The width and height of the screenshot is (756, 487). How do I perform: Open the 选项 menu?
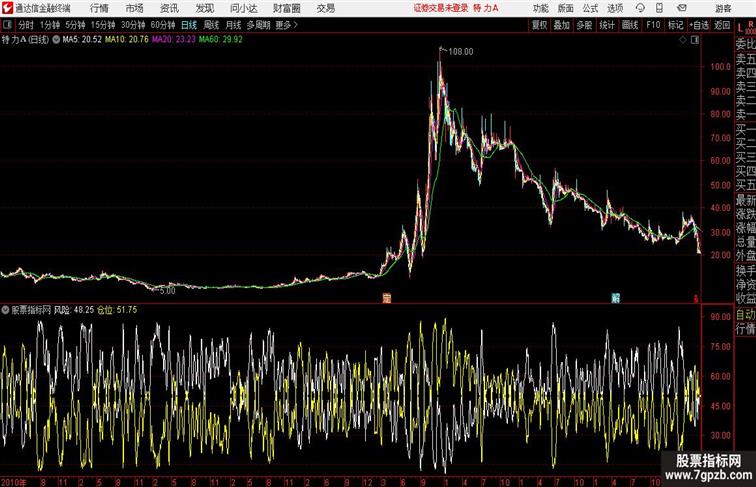[615, 8]
